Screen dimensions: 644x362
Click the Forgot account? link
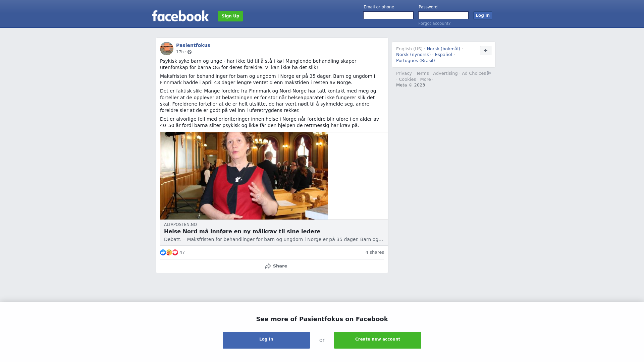click(434, 23)
